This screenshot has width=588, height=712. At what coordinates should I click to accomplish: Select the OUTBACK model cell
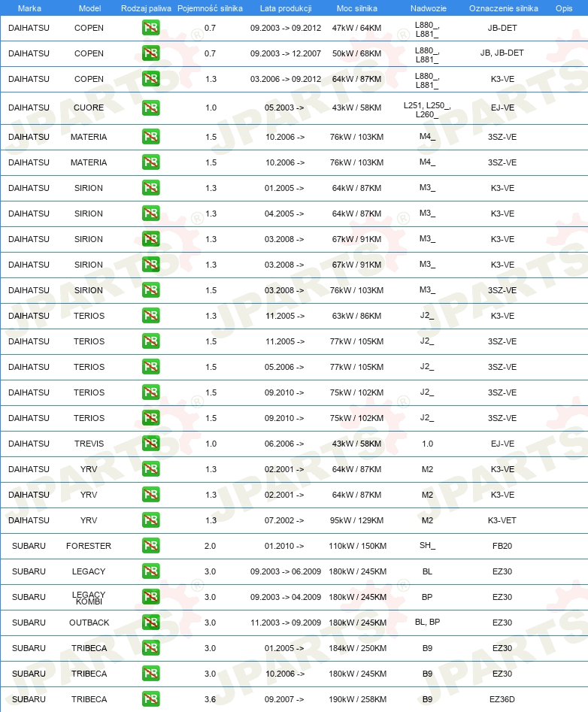pyautogui.click(x=89, y=623)
